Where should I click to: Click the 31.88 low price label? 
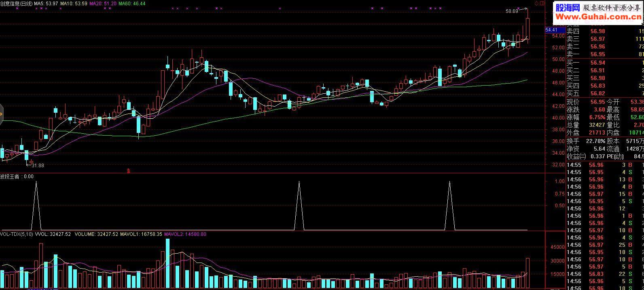click(x=38, y=165)
